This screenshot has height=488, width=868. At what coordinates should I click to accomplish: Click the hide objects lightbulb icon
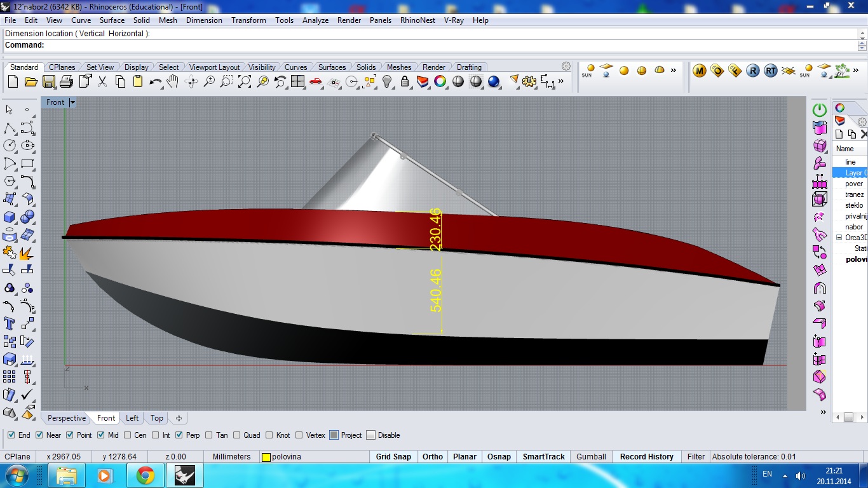(x=387, y=82)
